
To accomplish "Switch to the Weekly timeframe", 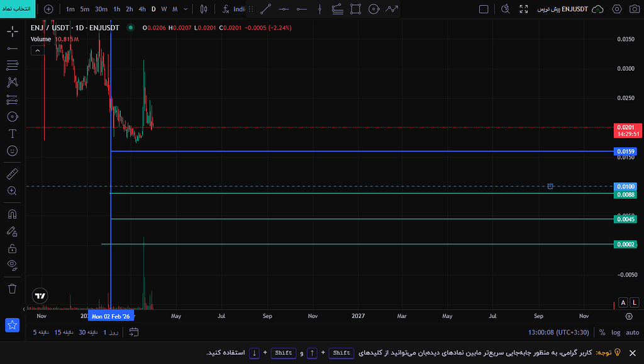I will pos(164,10).
